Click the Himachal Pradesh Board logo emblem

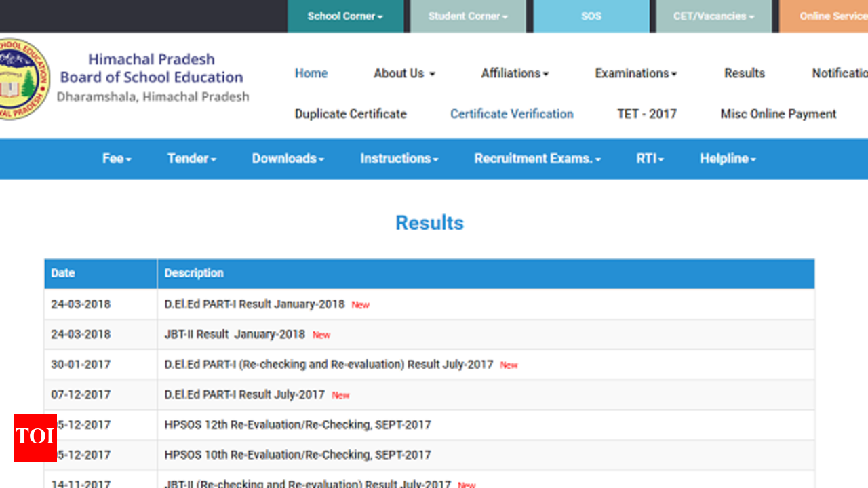pos(22,79)
